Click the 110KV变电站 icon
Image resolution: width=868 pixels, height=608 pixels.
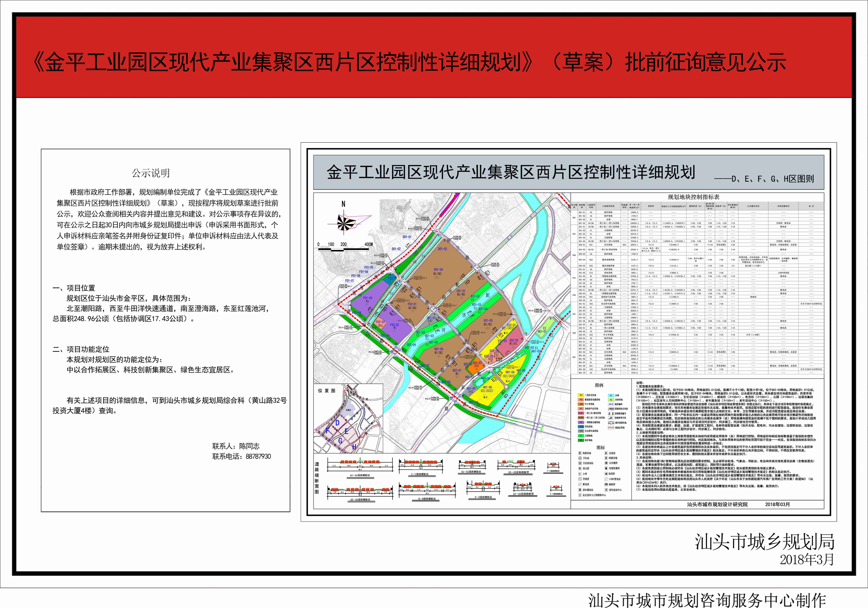point(606,479)
